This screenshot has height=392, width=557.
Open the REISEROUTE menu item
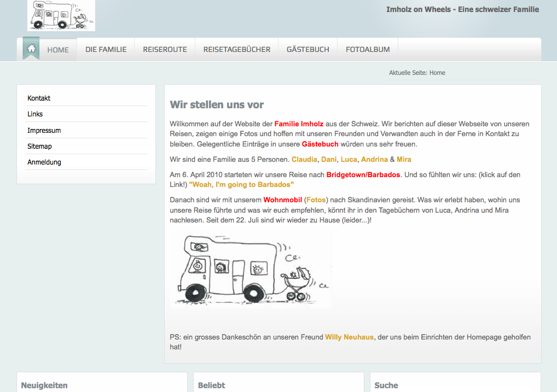click(165, 49)
